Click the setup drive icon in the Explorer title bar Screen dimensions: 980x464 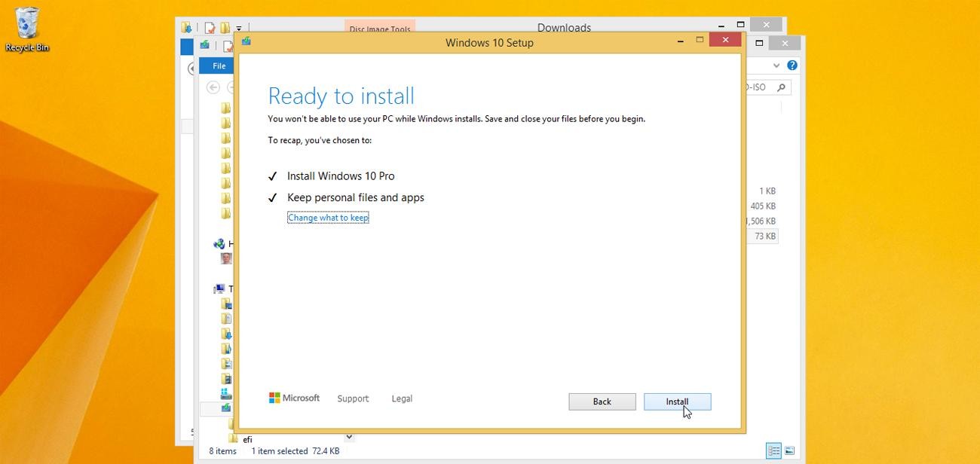(x=204, y=45)
